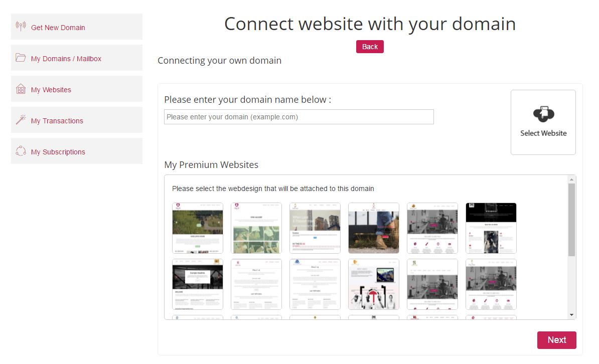Viewport: 599px width, 364px height.
Task: Open the My Subscriptions page
Action: pyautogui.click(x=58, y=151)
